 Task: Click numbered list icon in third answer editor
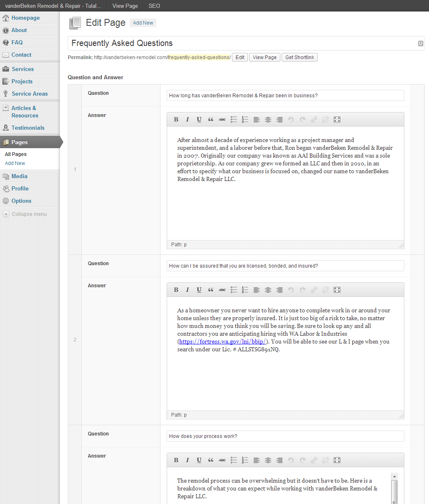click(x=245, y=460)
